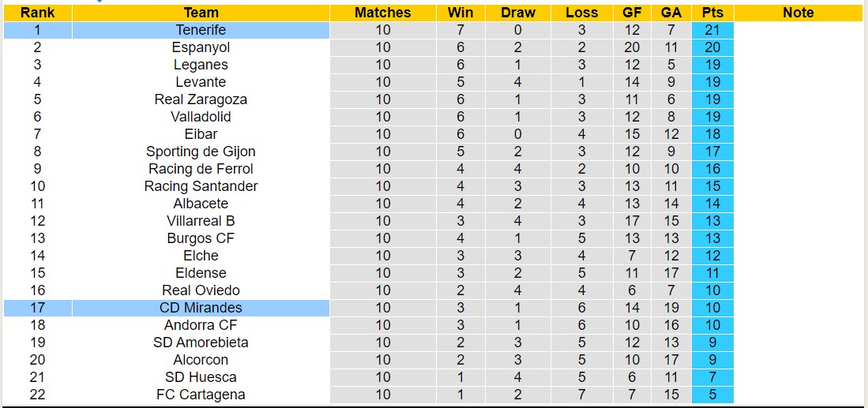Open the Espanyol team link
The width and height of the screenshot is (868, 408).
click(x=201, y=47)
